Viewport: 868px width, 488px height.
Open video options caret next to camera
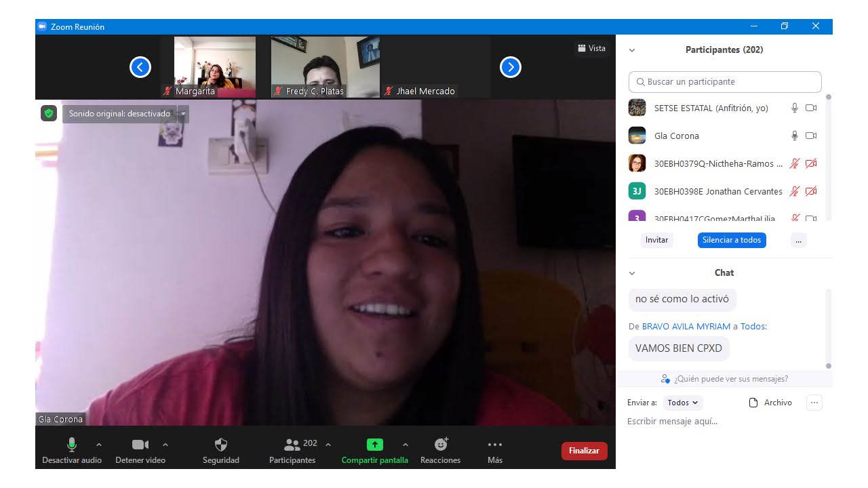[165, 445]
